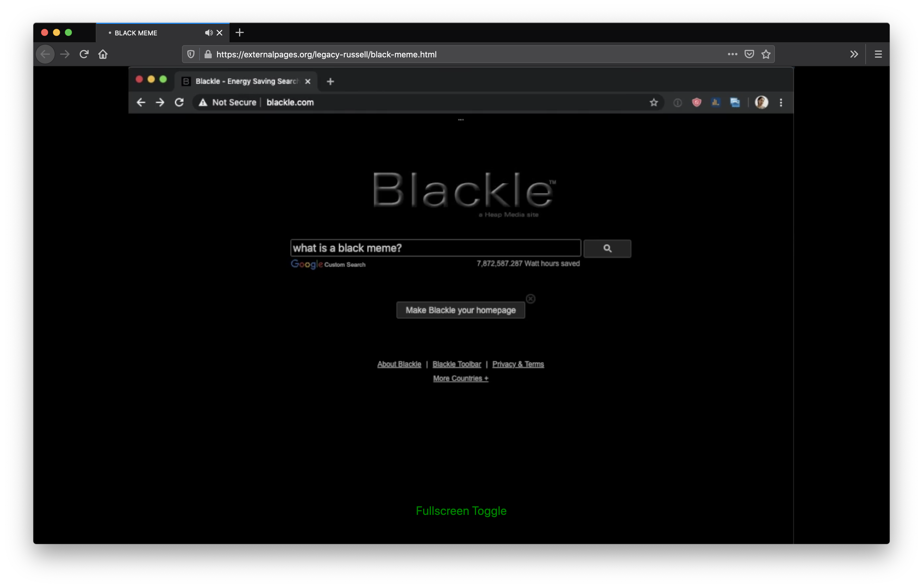923x588 pixels.
Task: Save page to Pocket icon
Action: (749, 54)
